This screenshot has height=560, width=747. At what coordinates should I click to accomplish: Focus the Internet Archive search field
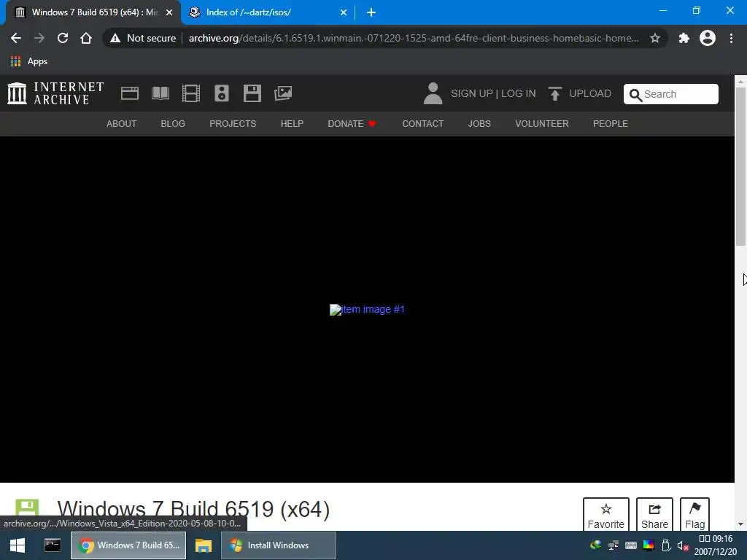671,94
